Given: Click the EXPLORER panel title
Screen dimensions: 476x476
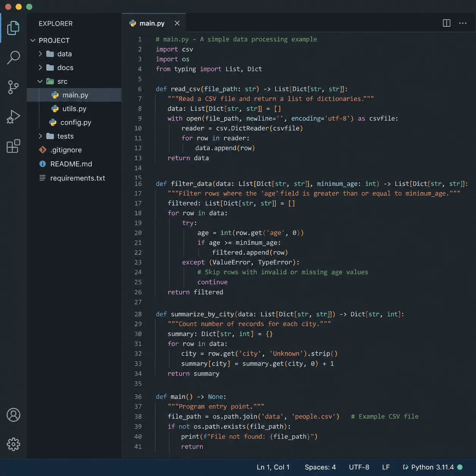Looking at the screenshot, I should click(x=55, y=24).
